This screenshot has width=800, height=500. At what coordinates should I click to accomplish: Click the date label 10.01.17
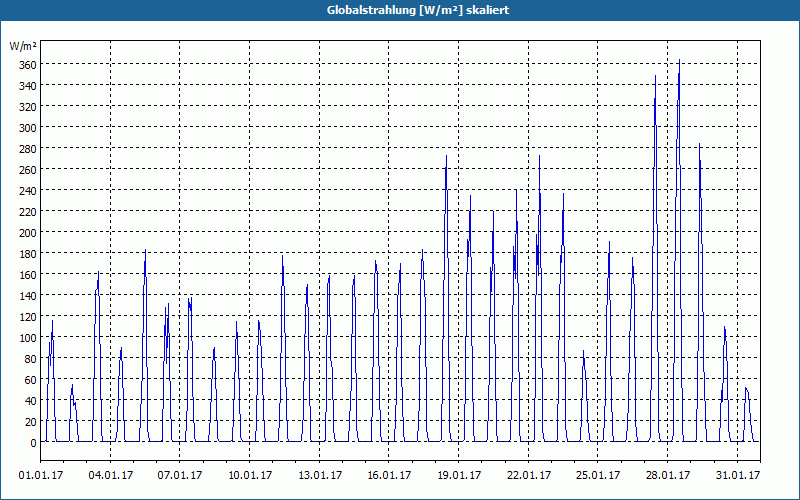250,476
